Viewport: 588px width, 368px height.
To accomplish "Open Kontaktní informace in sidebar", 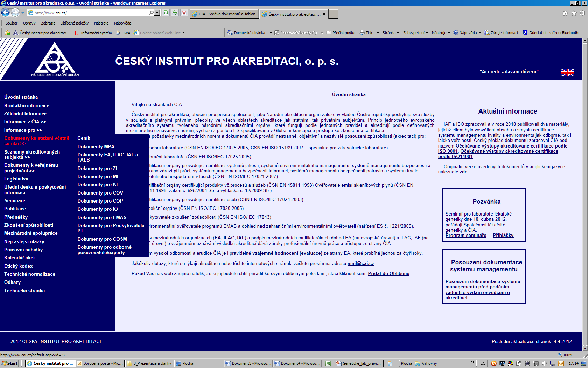I will click(x=27, y=105).
